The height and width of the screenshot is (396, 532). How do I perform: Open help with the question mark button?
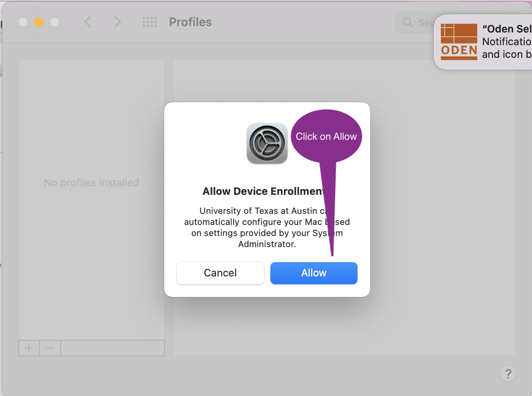(x=508, y=374)
